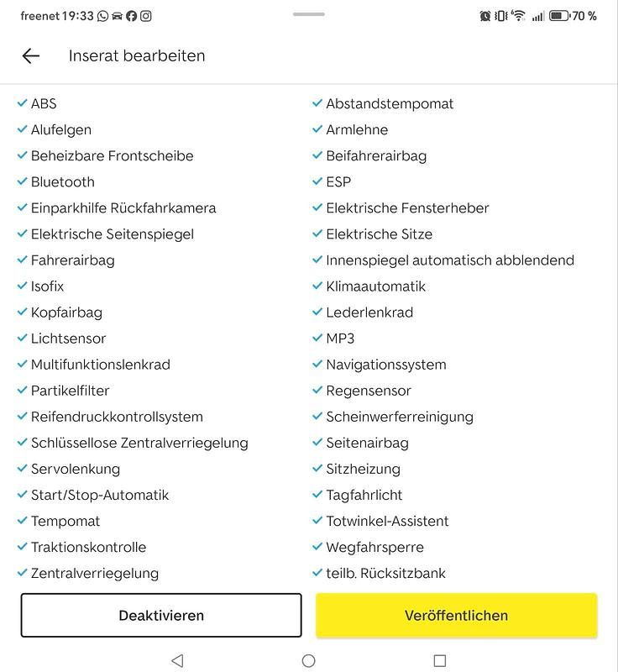618x672 pixels.
Task: Tap the alarm clock status icon
Action: click(x=484, y=16)
